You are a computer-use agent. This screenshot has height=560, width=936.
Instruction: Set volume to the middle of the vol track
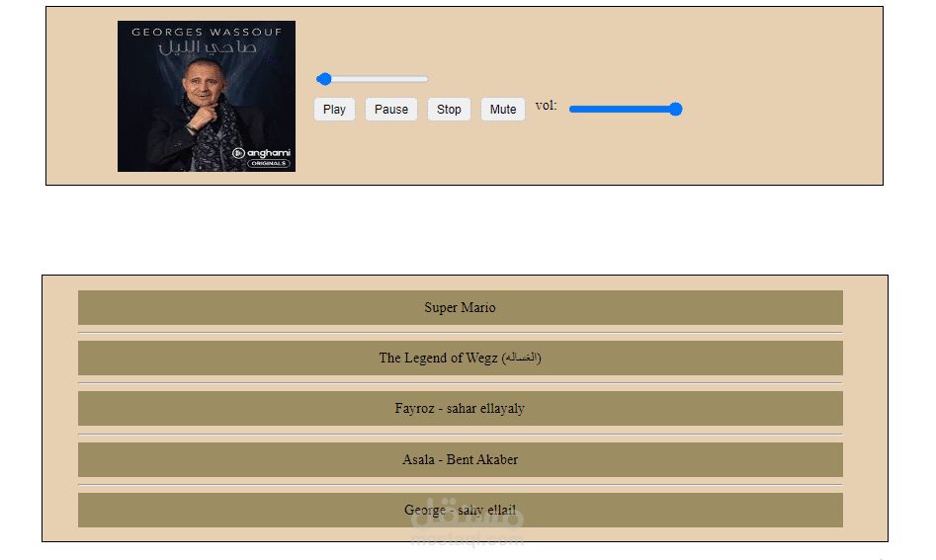coord(626,110)
